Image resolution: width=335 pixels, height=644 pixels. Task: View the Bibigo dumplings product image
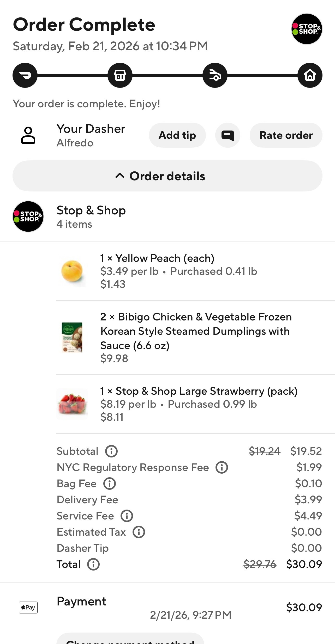click(x=72, y=337)
